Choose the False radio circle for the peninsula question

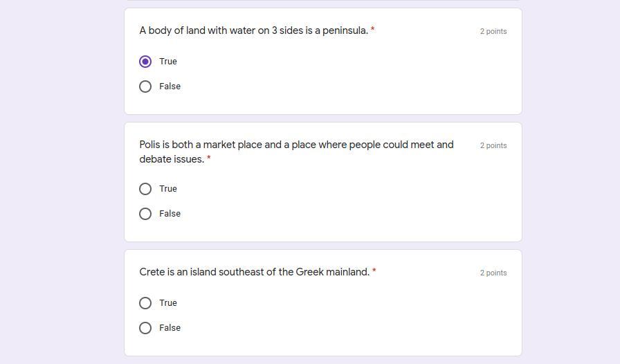point(145,87)
